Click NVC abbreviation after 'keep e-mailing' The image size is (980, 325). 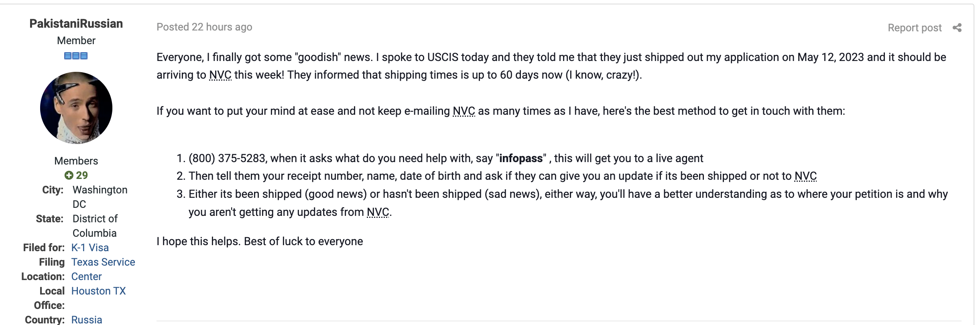point(464,111)
